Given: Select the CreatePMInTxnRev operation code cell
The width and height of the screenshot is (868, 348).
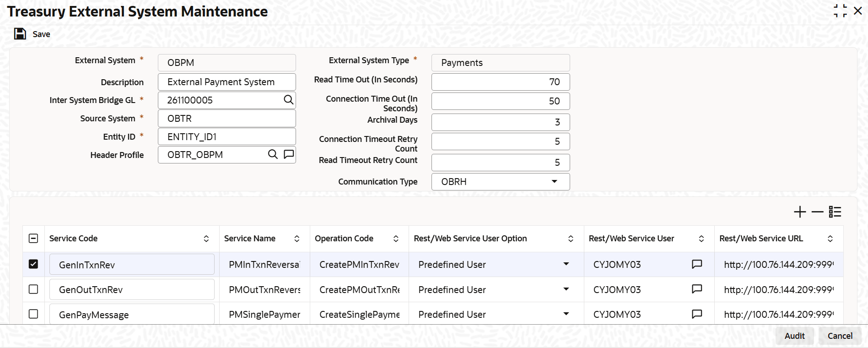Looking at the screenshot, I should coord(359,265).
